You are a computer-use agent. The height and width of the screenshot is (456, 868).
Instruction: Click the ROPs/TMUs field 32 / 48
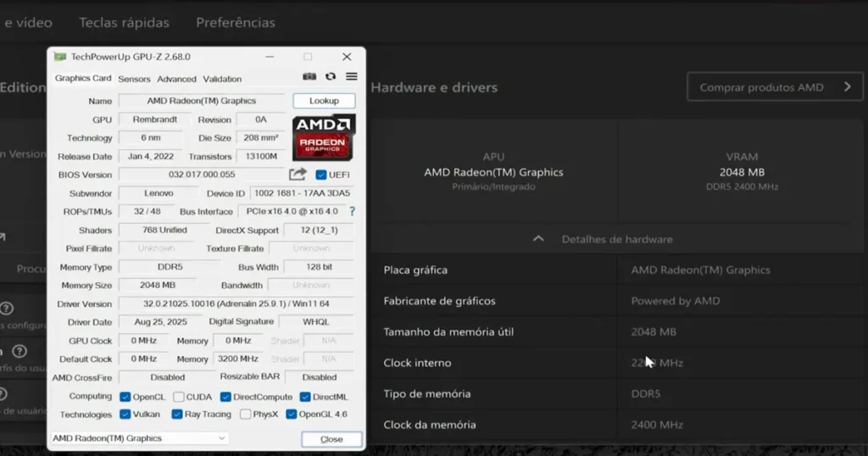click(x=147, y=211)
